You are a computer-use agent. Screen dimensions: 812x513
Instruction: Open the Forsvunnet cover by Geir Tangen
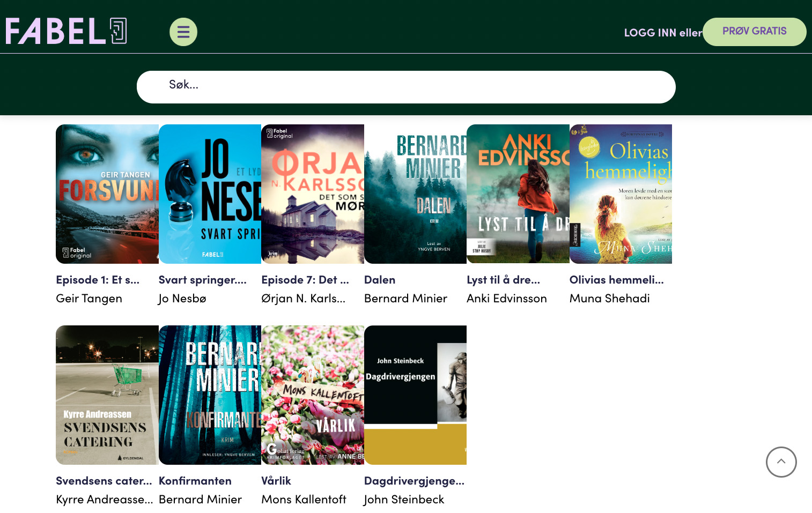tap(107, 194)
